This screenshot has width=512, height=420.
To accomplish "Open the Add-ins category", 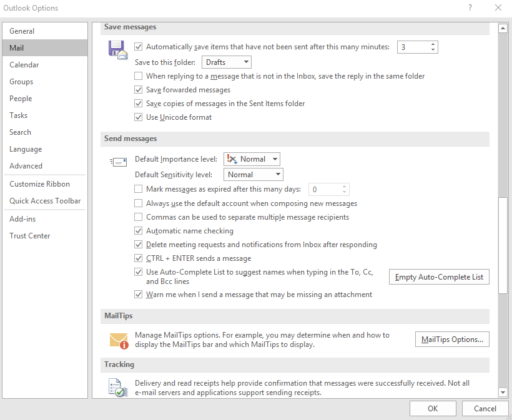I will [x=45, y=219].
